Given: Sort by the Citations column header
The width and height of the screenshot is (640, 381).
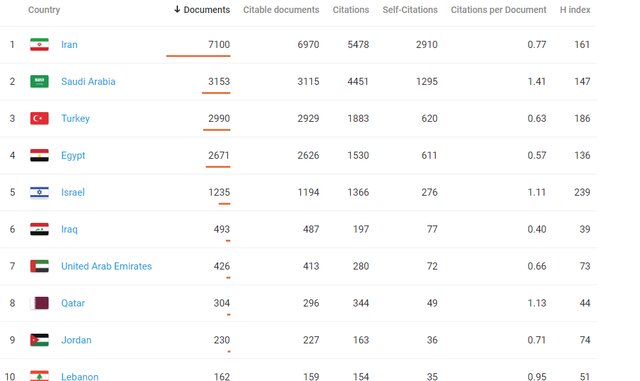Looking at the screenshot, I should tap(351, 10).
